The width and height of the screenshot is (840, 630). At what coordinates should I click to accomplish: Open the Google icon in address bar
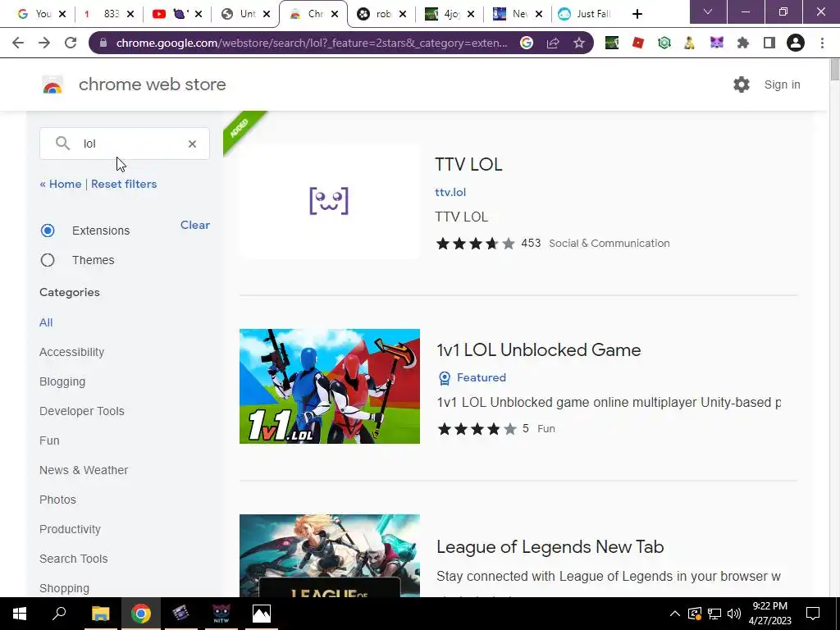coord(527,43)
